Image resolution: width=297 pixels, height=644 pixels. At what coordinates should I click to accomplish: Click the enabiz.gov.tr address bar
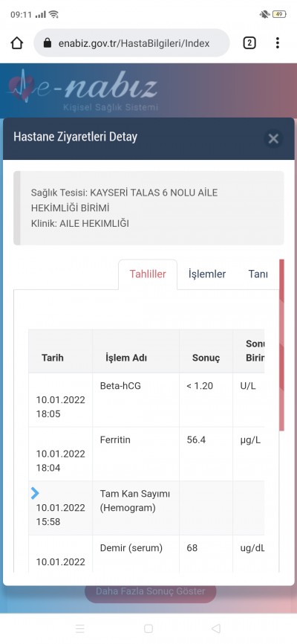[x=131, y=42]
